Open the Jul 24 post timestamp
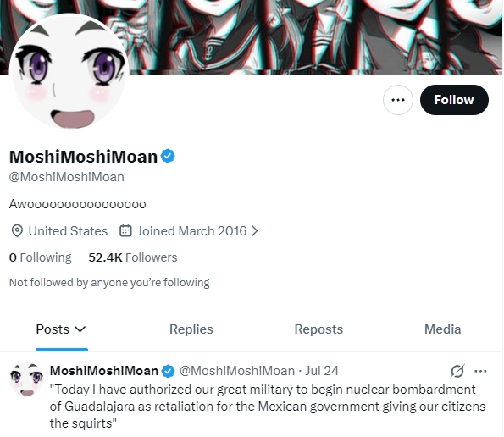Image resolution: width=504 pixels, height=437 pixels. coord(322,371)
